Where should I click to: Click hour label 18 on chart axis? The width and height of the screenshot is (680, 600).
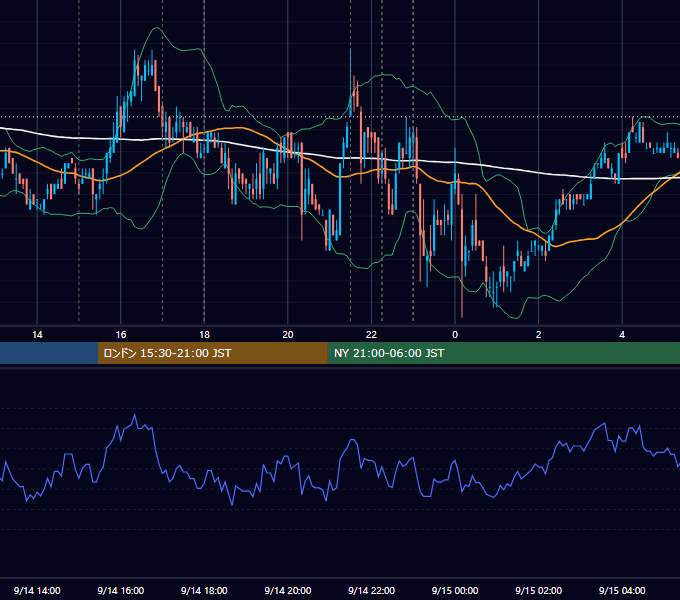[x=204, y=335]
